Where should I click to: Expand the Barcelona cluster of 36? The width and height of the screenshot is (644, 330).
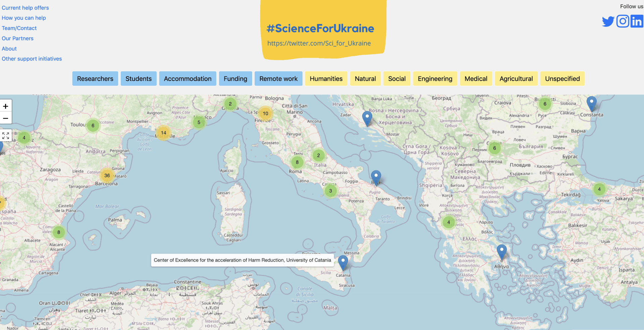coord(107,175)
